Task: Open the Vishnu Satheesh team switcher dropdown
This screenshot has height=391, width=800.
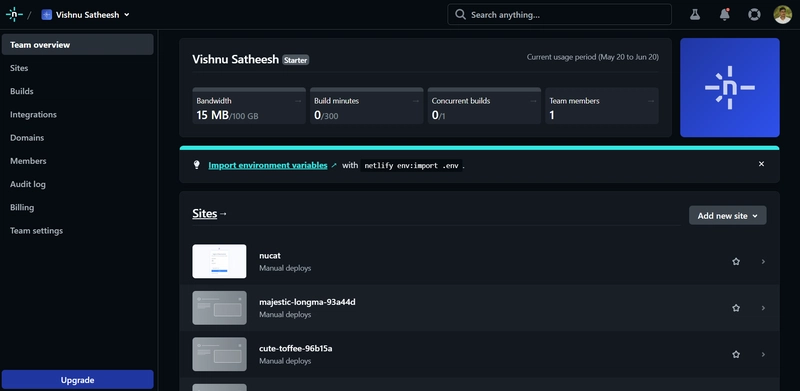Action: [86, 15]
